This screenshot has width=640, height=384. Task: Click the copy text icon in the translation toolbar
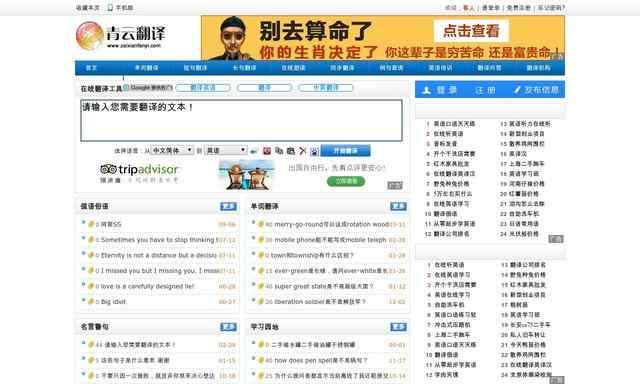[279, 151]
